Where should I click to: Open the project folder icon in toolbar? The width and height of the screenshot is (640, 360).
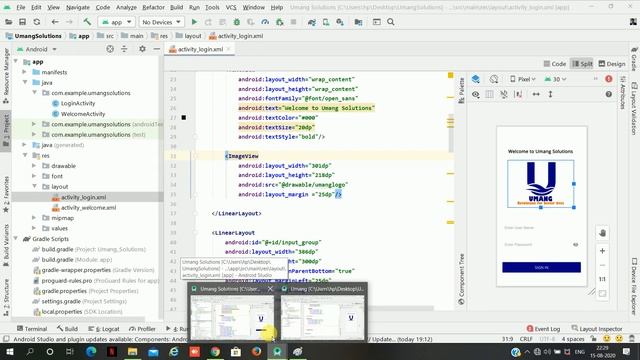tap(8, 22)
